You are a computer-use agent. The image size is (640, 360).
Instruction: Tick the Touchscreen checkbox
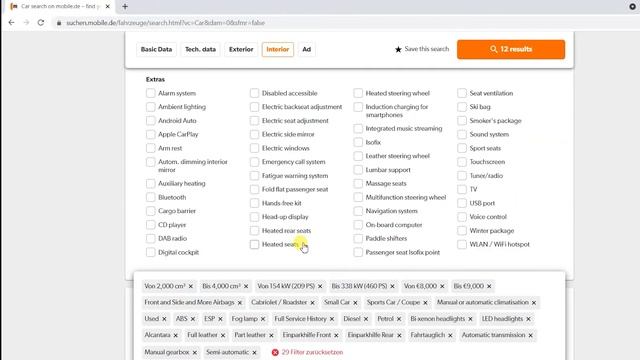tap(462, 162)
